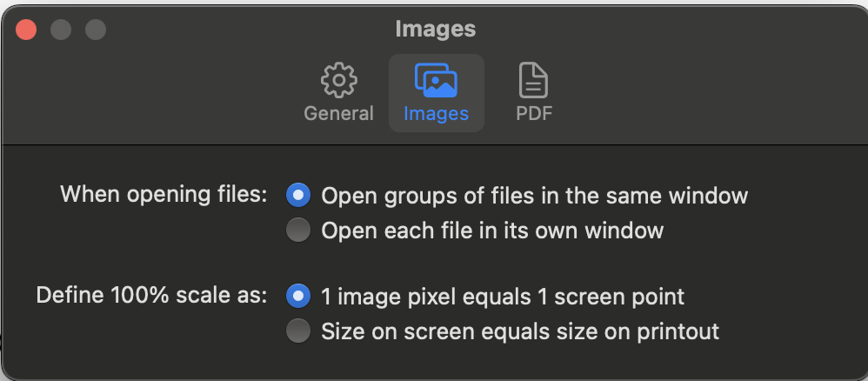Screen dimensions: 868x381
Task: Click the disabled zoom window button
Action: [95, 30]
